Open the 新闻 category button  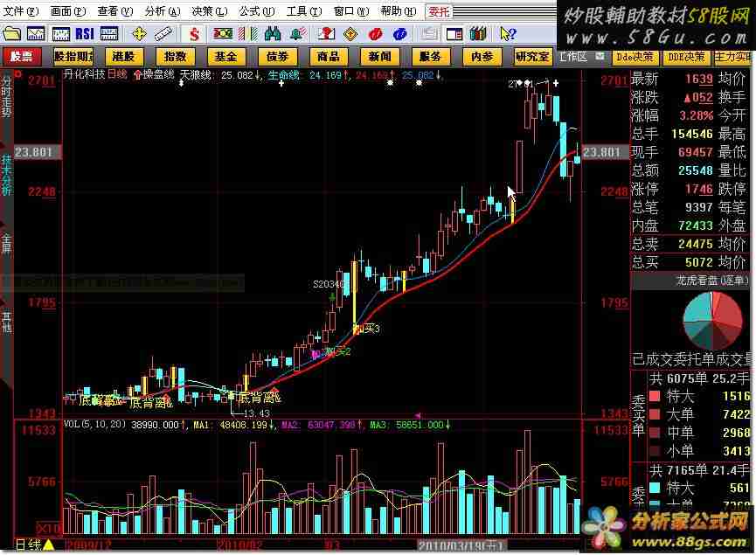pyautogui.click(x=379, y=57)
